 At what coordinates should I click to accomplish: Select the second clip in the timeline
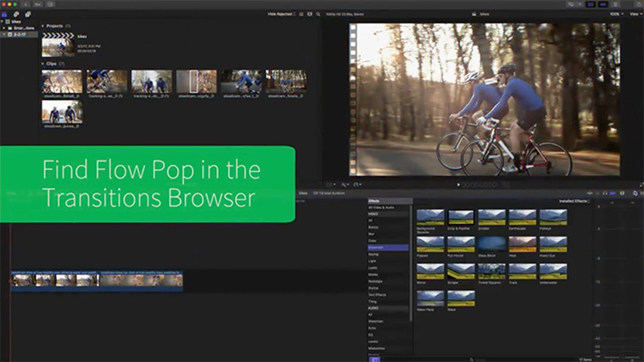(x=141, y=281)
